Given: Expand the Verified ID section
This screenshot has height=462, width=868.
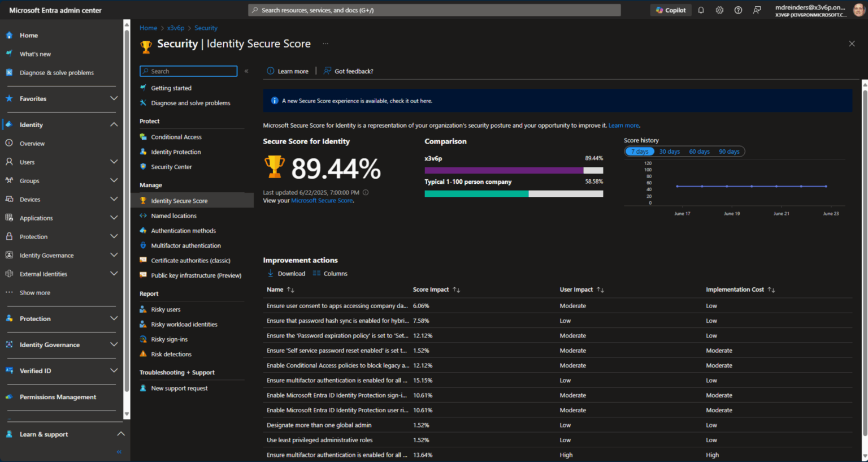Looking at the screenshot, I should (x=114, y=370).
